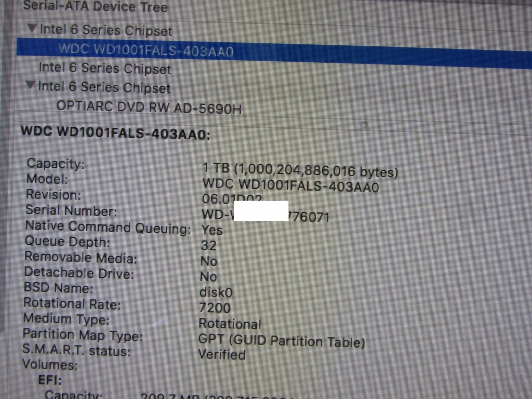Image resolution: width=532 pixels, height=399 pixels.
Task: Click the Model value WDC WD1001FALS-403AA0
Action: click(290, 186)
